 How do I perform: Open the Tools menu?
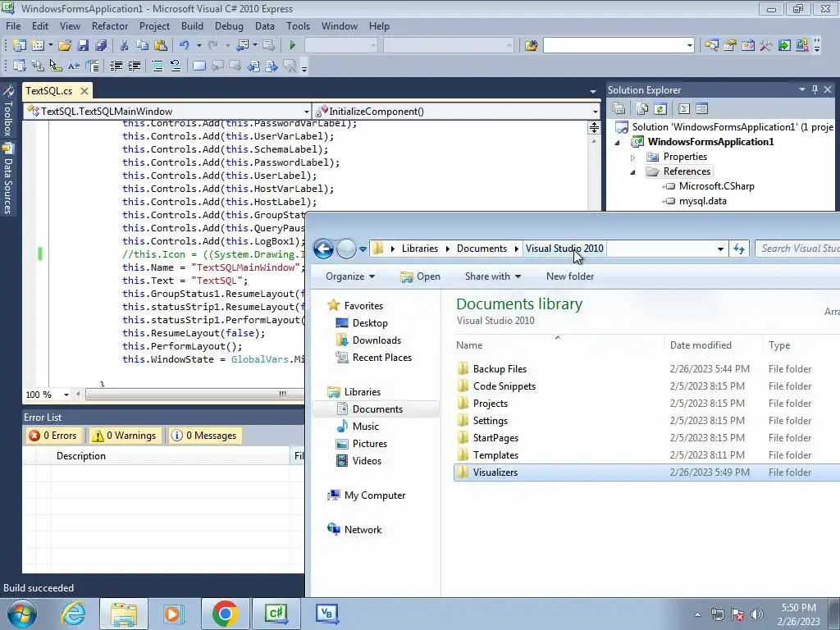(x=298, y=25)
